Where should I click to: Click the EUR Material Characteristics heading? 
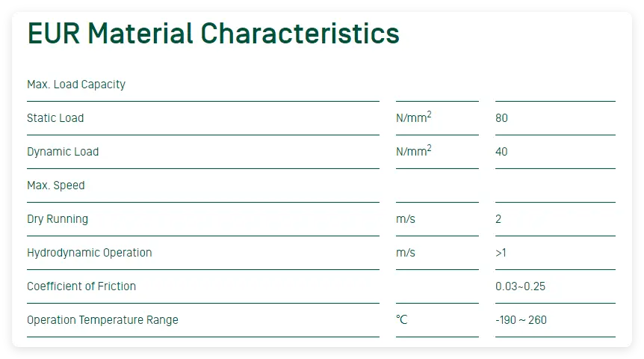click(213, 34)
